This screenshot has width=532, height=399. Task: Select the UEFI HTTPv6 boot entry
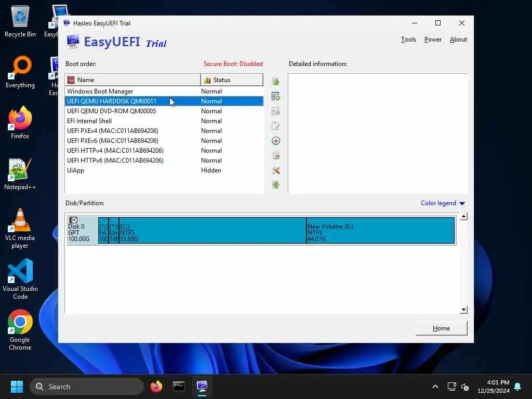pyautogui.click(x=164, y=160)
